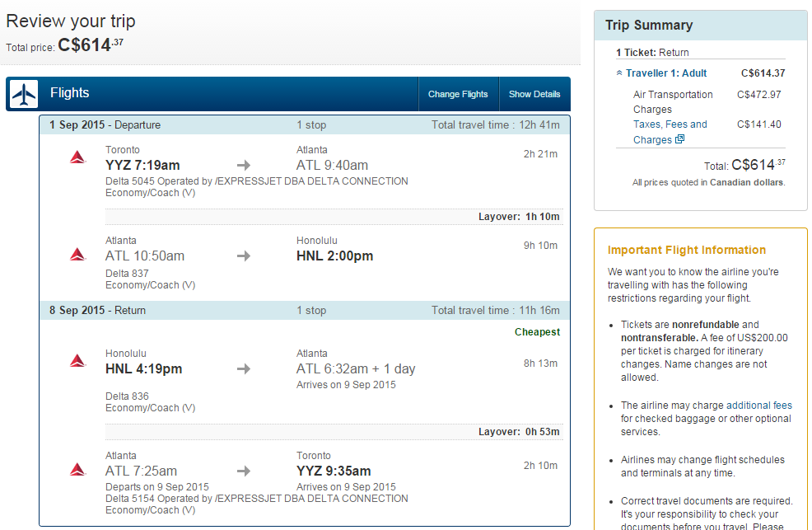Open external popup icon next to Charges

click(x=680, y=138)
